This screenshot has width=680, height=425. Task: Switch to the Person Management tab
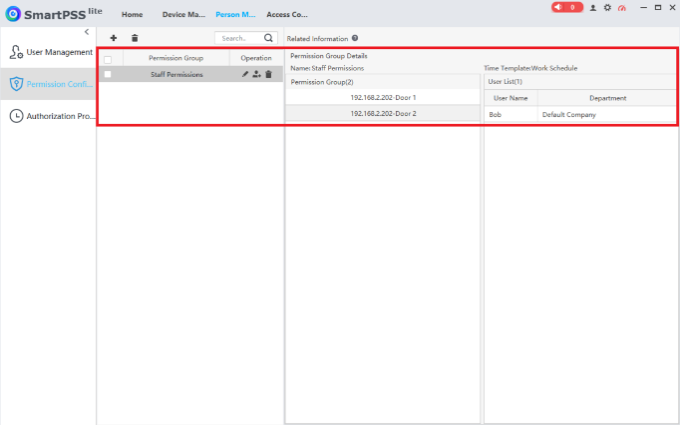click(x=235, y=14)
